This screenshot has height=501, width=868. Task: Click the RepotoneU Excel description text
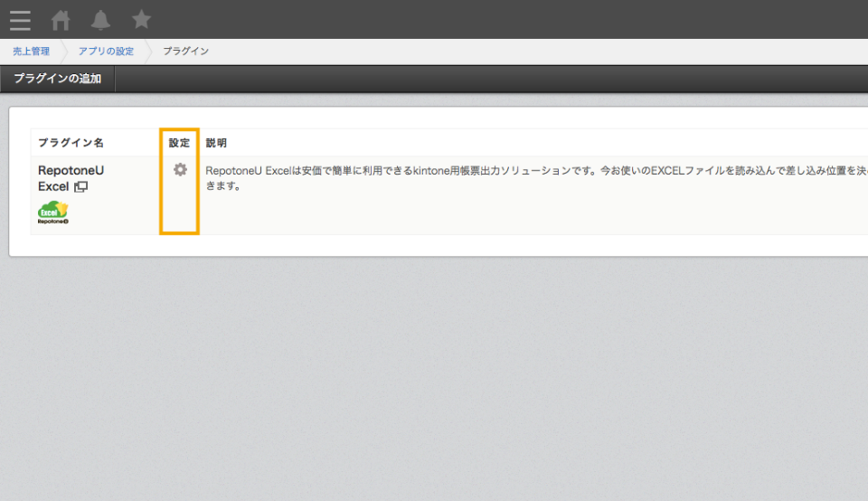[536, 178]
